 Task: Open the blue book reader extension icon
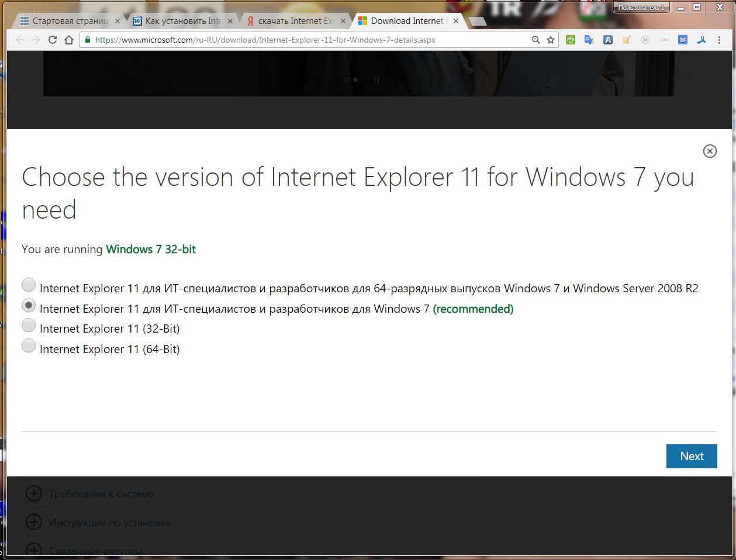pyautogui.click(x=683, y=40)
